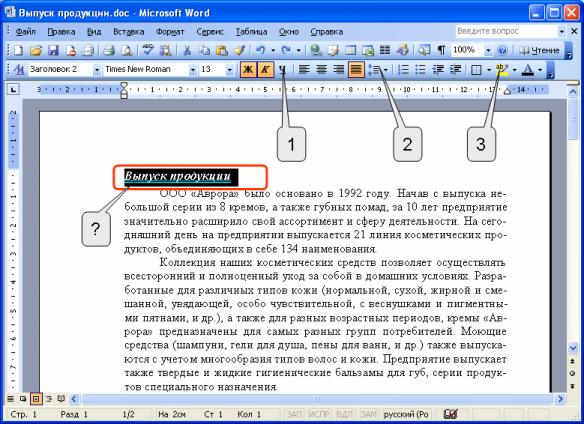This screenshot has width=584, height=424.
Task: Open the font color dropdown arrow
Action: tap(540, 70)
